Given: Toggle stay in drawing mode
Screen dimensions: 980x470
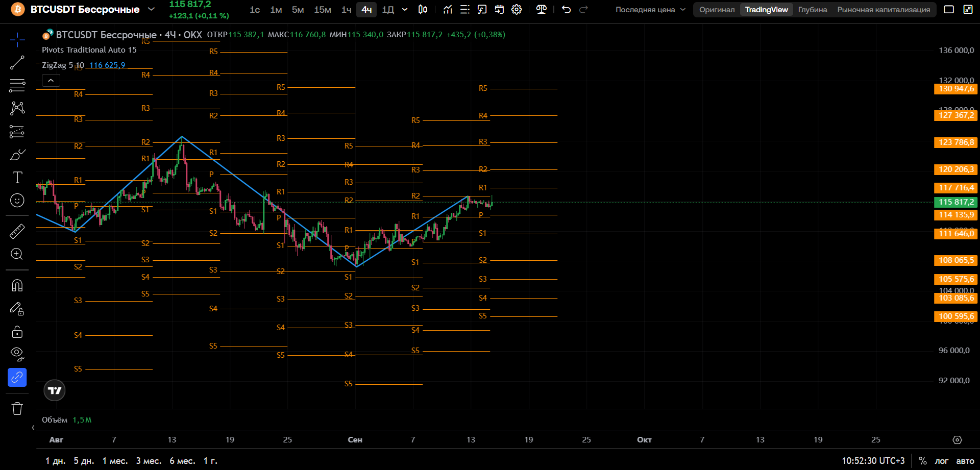Looking at the screenshot, I should (x=17, y=309).
